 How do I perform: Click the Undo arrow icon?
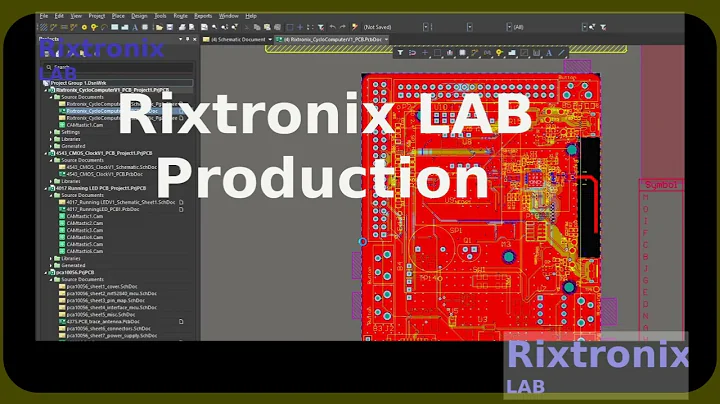coord(332,27)
